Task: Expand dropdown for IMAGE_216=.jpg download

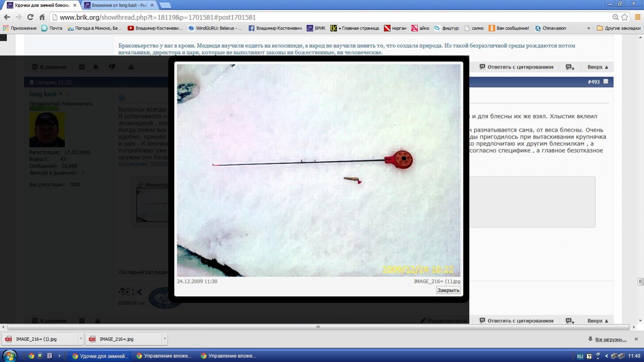Action: click(x=165, y=339)
